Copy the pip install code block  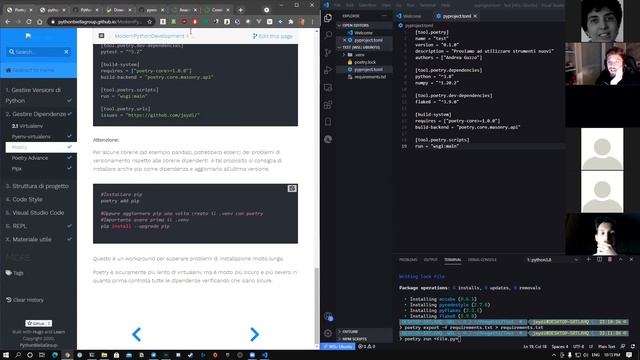point(292,189)
